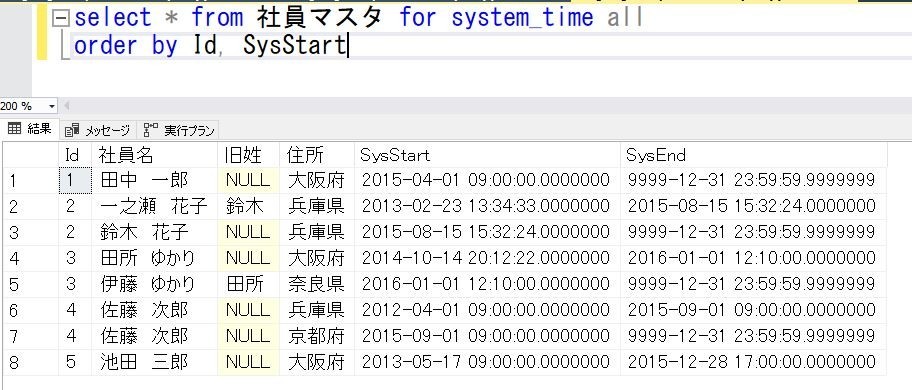Click SysStart value 2013-02-23 13:34:33.0000000

tap(487, 206)
